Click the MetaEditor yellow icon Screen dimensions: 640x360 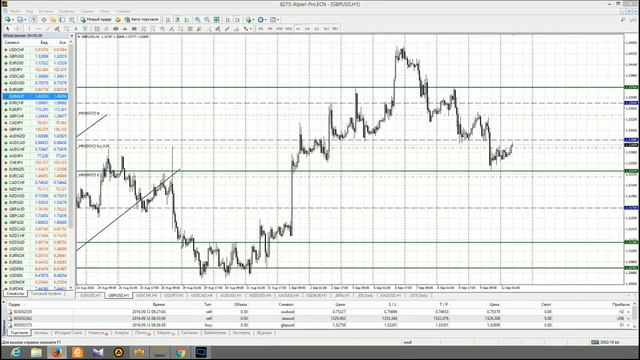pyautogui.click(x=118, y=19)
